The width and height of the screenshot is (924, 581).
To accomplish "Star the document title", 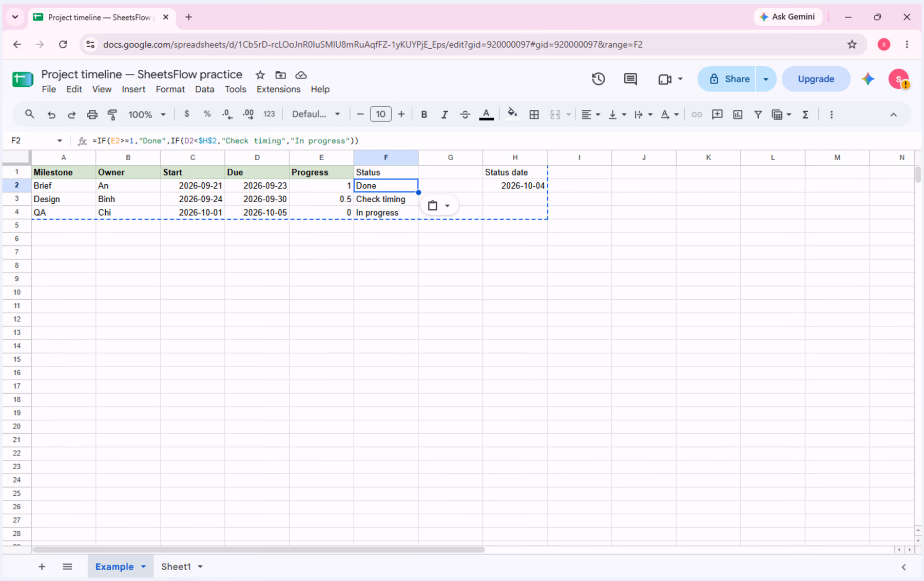I will pyautogui.click(x=260, y=75).
